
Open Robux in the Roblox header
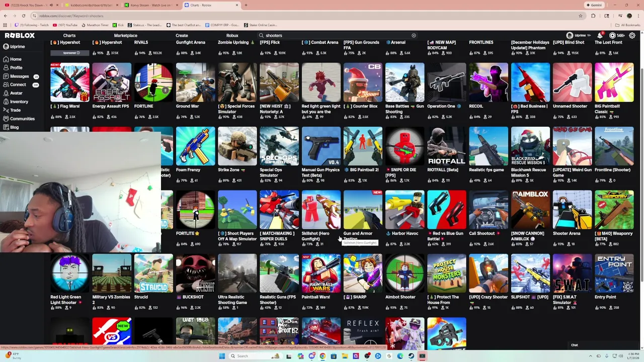pyautogui.click(x=232, y=36)
